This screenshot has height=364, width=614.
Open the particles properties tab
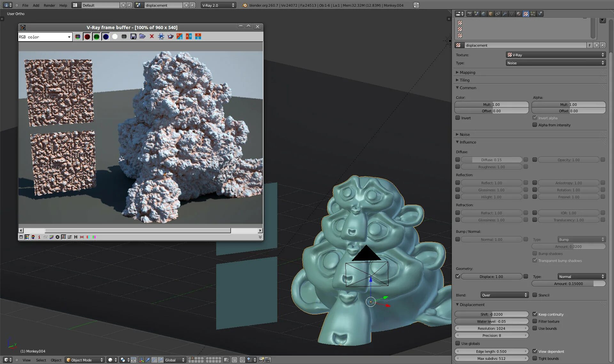(x=533, y=14)
